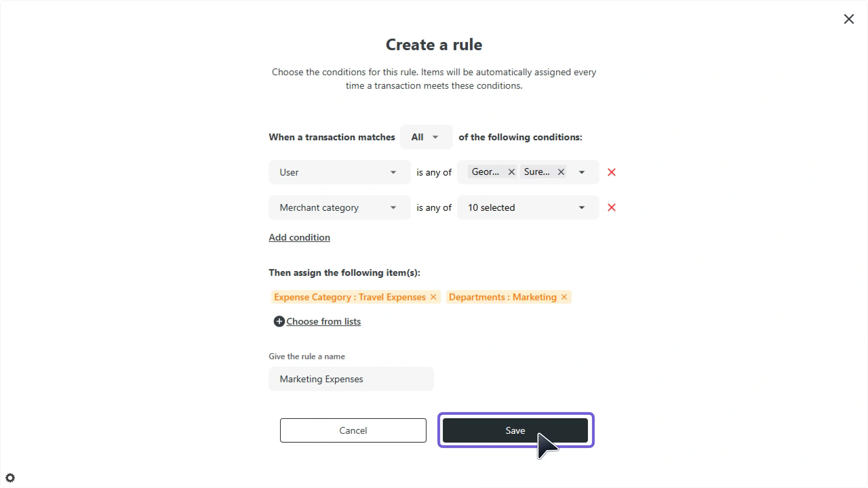
Task: Save the rule
Action: click(x=515, y=430)
